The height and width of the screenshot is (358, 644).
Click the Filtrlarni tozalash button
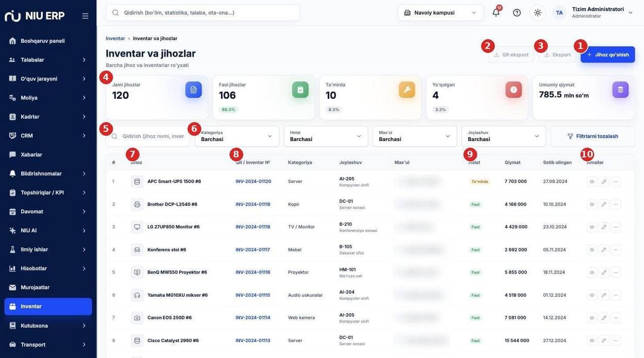(592, 136)
